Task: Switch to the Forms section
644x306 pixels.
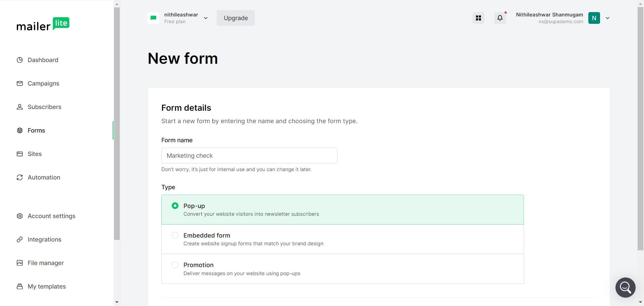Action: pos(36,131)
